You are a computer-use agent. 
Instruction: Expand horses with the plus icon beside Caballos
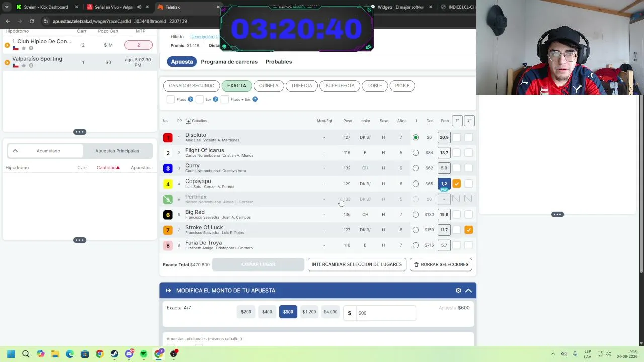pos(188,121)
